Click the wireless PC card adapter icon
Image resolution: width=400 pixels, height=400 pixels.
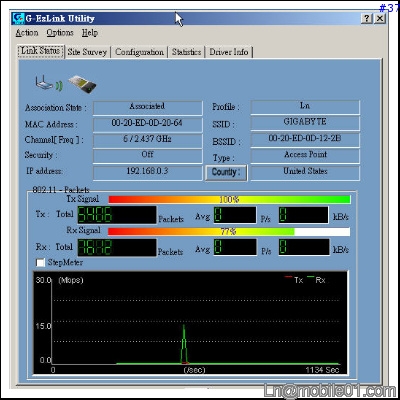(82, 85)
